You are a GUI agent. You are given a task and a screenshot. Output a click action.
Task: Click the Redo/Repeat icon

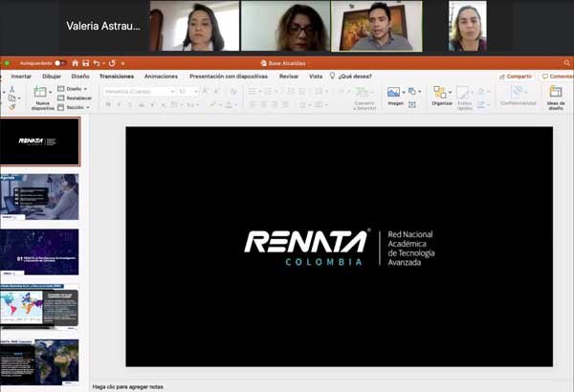[x=112, y=63]
